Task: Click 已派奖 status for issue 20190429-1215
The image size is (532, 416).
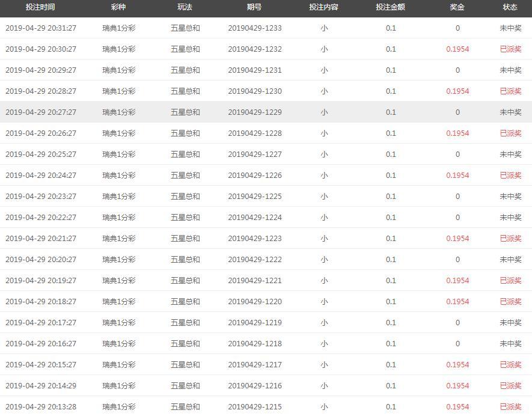Action: 510,407
